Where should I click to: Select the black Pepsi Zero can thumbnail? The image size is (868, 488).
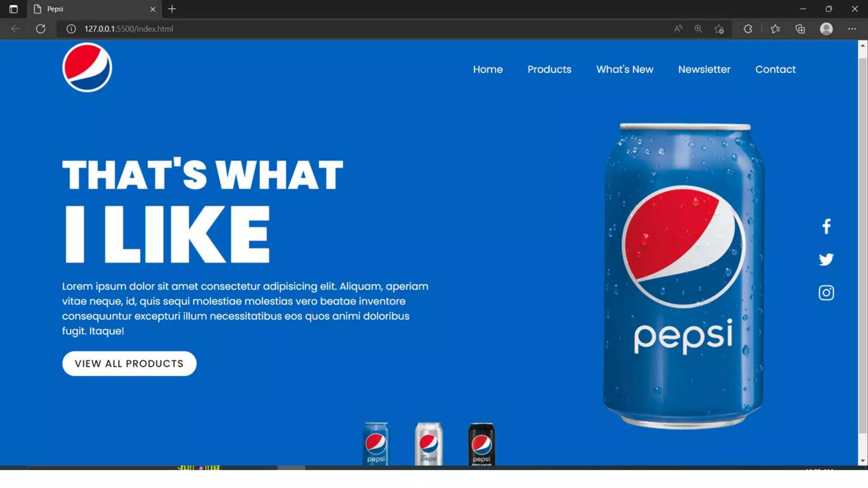point(481,444)
